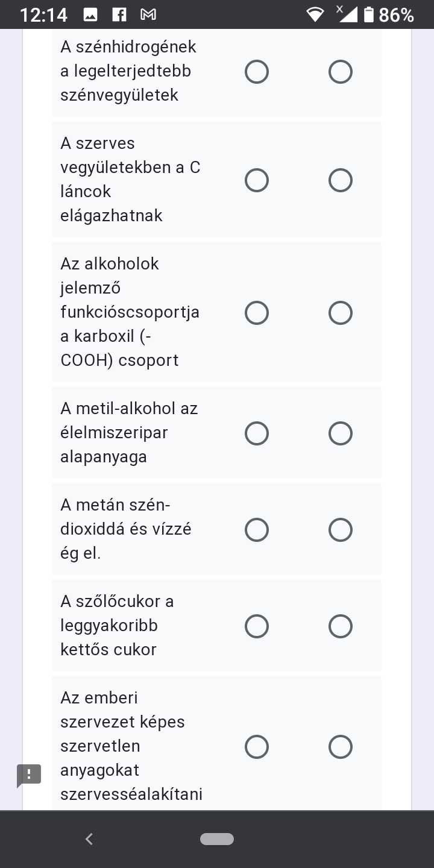The width and height of the screenshot is (434, 868).
Task: Tap the report problem feedback icon
Action: 29,775
